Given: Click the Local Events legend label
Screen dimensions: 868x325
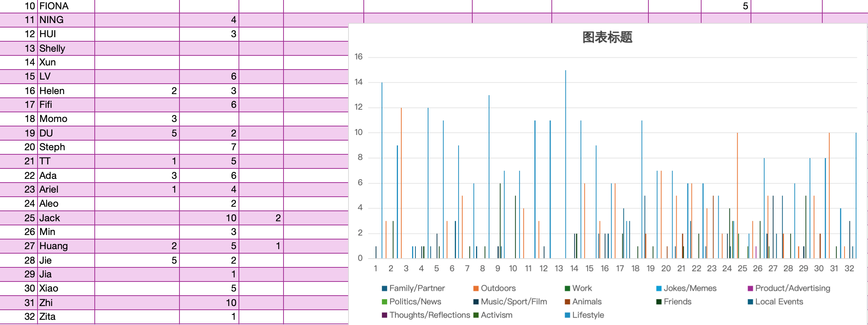Looking at the screenshot, I should [779, 302].
